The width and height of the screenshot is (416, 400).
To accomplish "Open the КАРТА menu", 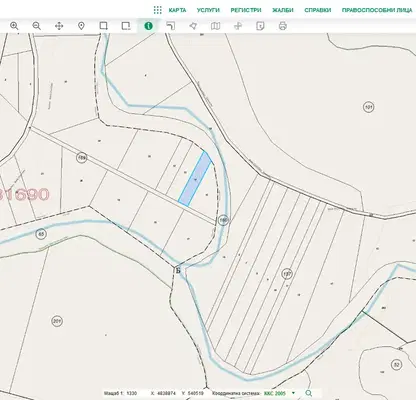I will [x=177, y=10].
